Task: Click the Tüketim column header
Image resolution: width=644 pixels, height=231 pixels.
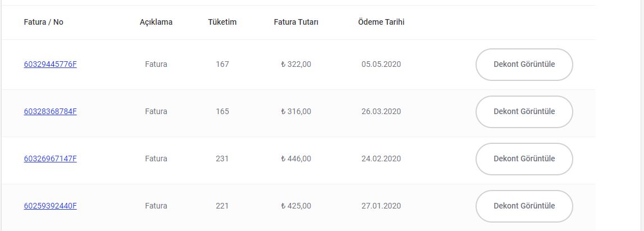Action: [222, 22]
